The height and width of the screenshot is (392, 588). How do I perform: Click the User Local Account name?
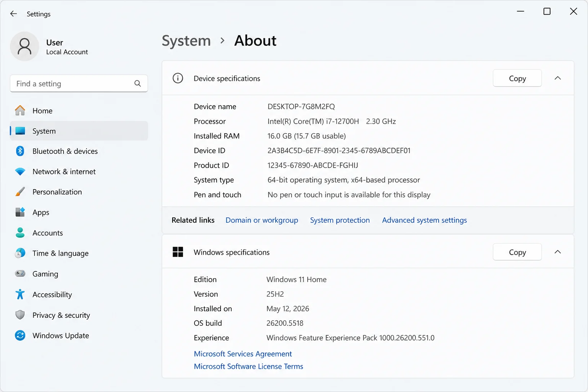click(x=67, y=47)
